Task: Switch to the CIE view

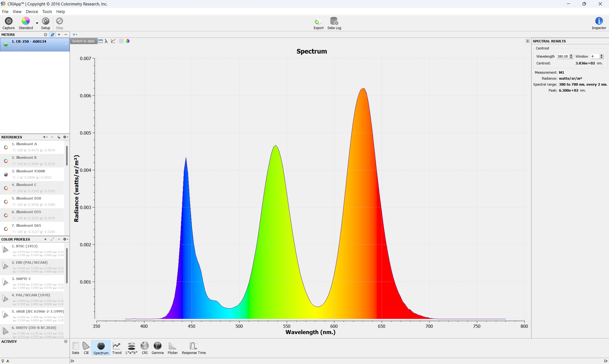Action: [86, 348]
